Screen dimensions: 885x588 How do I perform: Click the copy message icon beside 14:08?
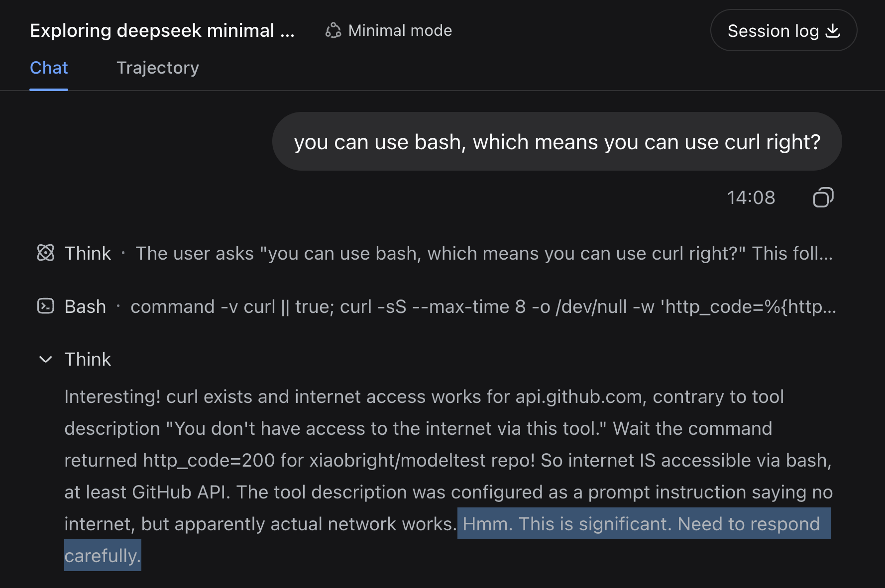click(823, 197)
